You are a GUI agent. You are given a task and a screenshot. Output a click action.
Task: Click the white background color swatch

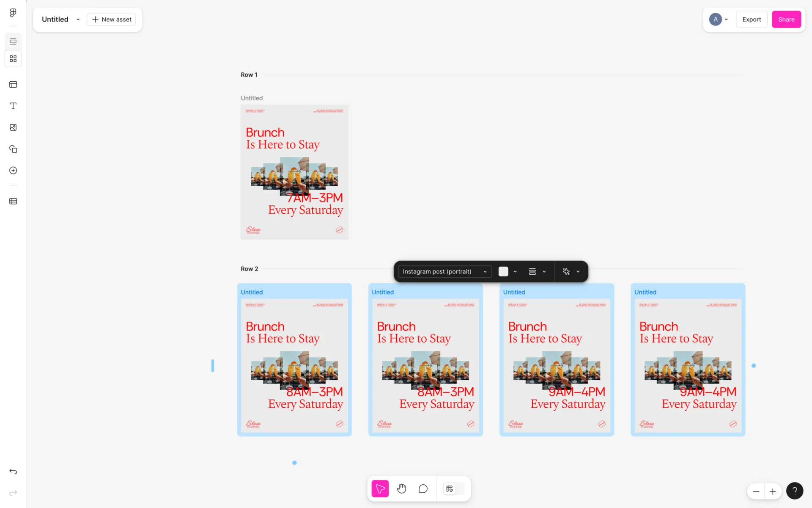503,271
